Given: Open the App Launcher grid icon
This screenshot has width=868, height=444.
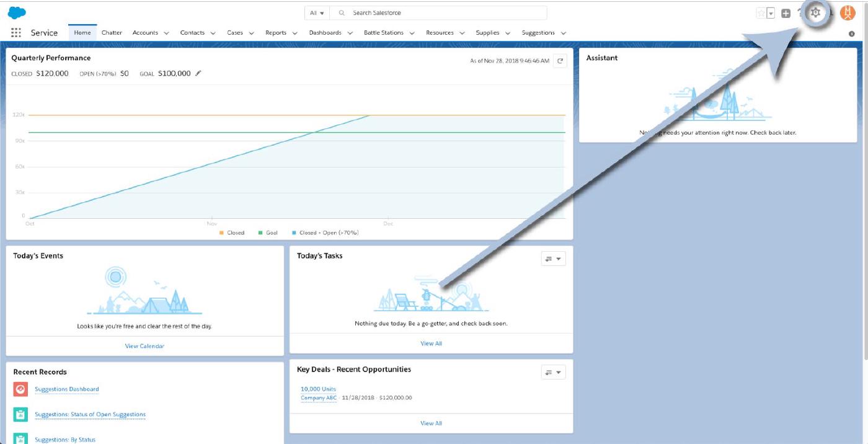Looking at the screenshot, I should point(16,33).
